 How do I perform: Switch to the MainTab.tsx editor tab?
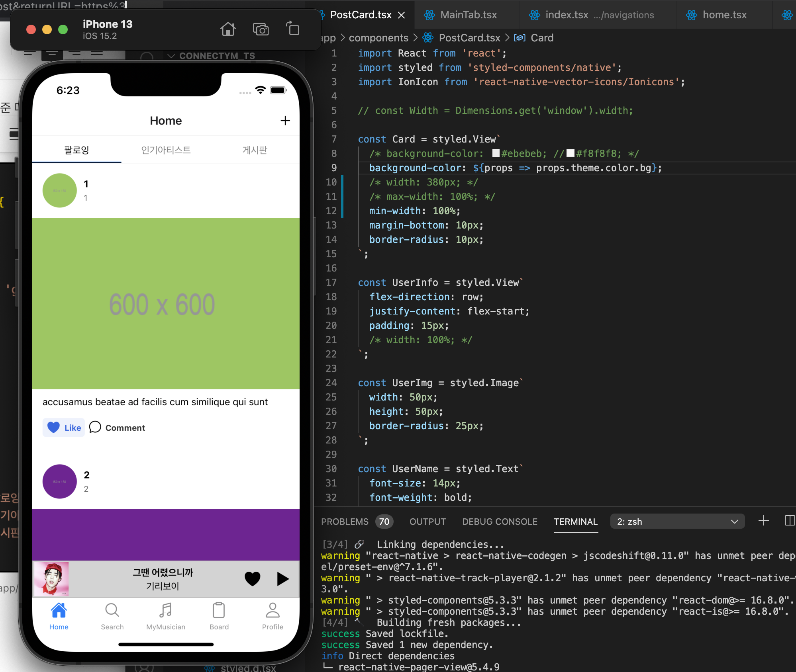pyautogui.click(x=468, y=15)
